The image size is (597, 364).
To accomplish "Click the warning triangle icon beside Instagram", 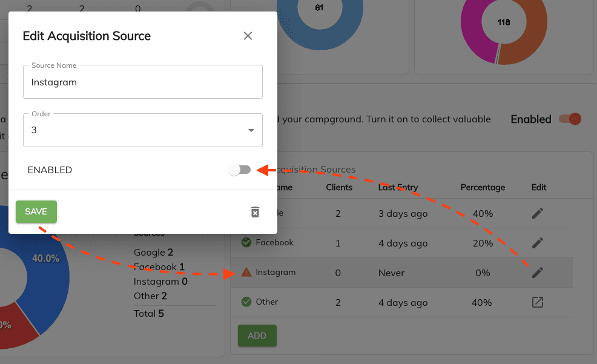I will pos(246,272).
